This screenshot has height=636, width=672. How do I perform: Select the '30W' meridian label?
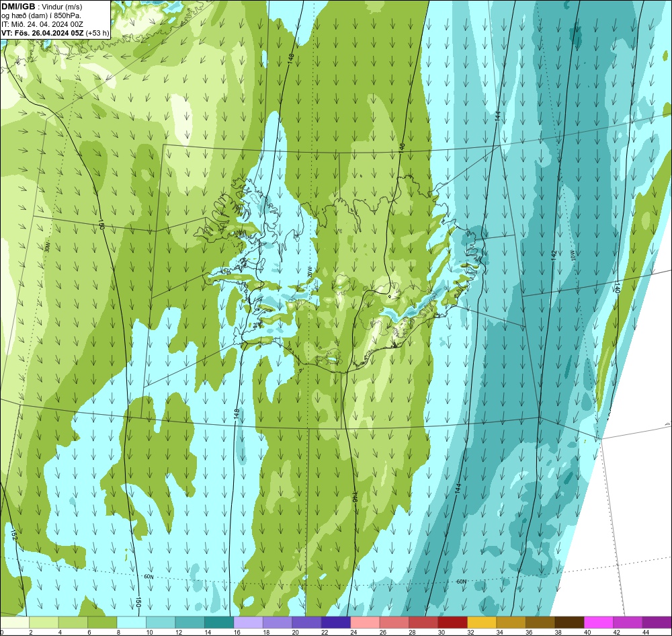(47, 247)
